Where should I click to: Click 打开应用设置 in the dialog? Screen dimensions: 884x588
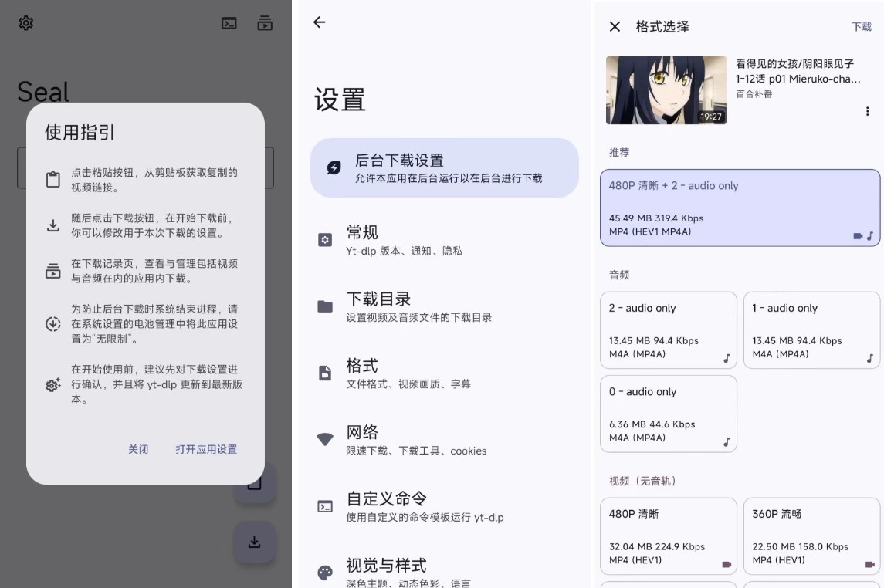(x=206, y=449)
